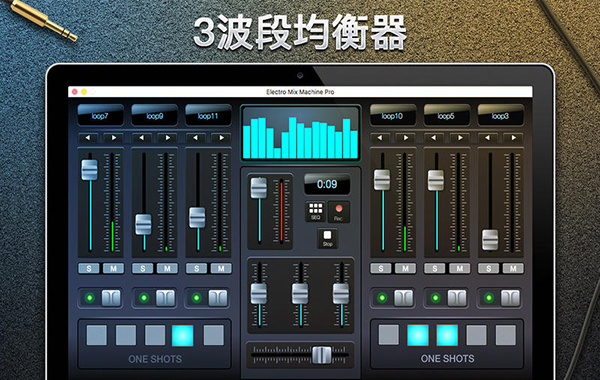Select previous loop for loop7 channel
600x380 pixels.
coord(88,138)
